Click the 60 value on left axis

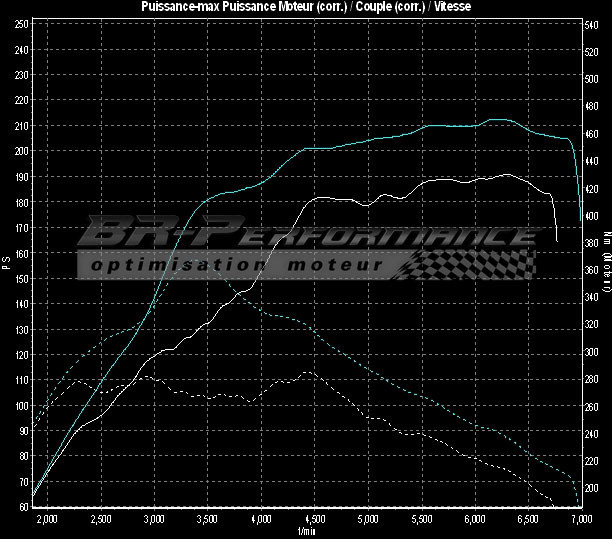21,507
